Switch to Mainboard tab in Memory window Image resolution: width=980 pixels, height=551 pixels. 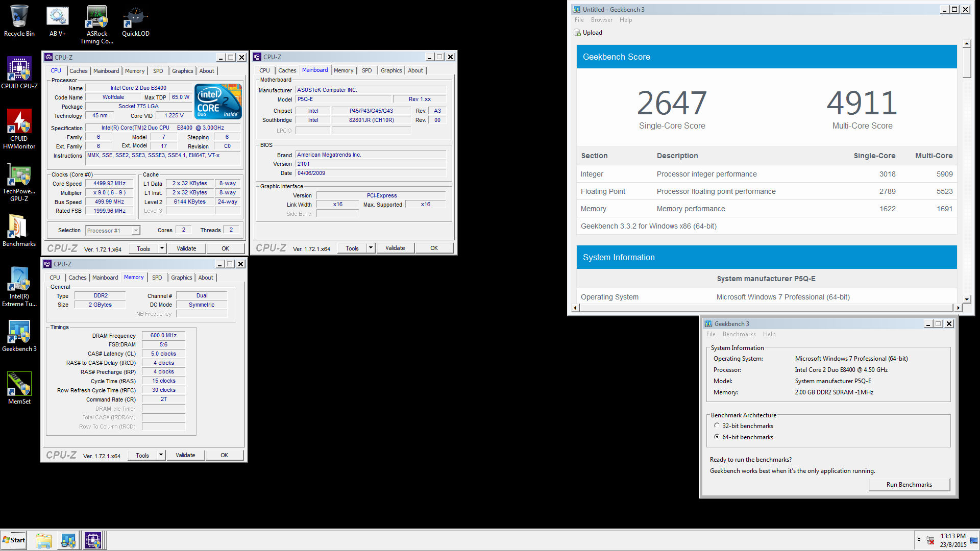(105, 278)
